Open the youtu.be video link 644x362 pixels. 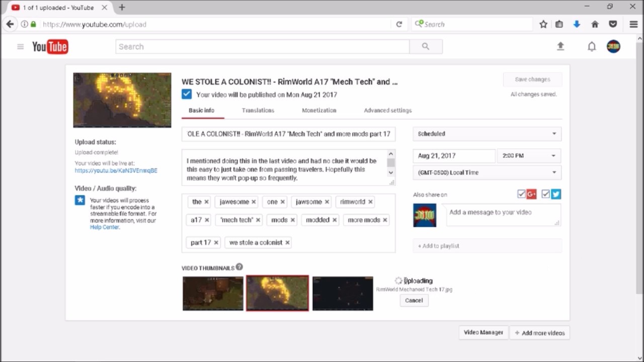116,170
